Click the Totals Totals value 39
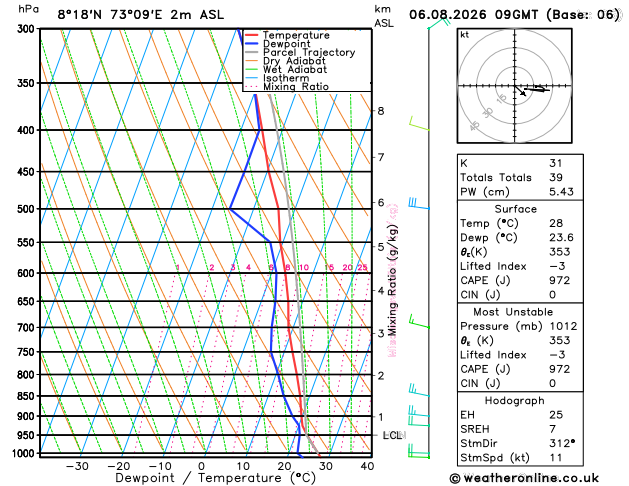629x486 pixels. [556, 177]
